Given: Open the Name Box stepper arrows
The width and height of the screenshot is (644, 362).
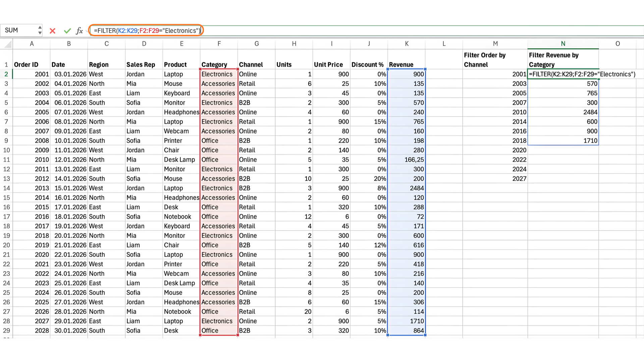Looking at the screenshot, I should (40, 30).
